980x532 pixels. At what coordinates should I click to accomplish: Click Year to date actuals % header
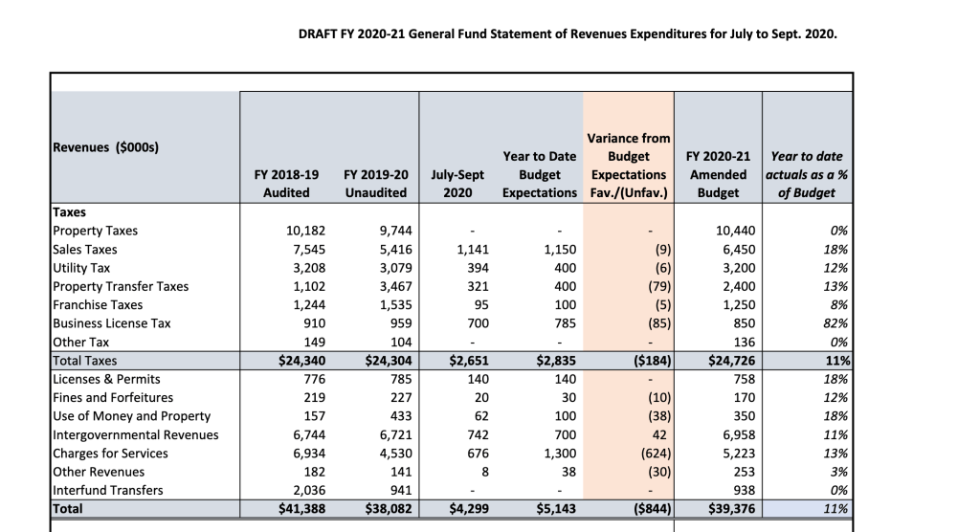[805, 174]
